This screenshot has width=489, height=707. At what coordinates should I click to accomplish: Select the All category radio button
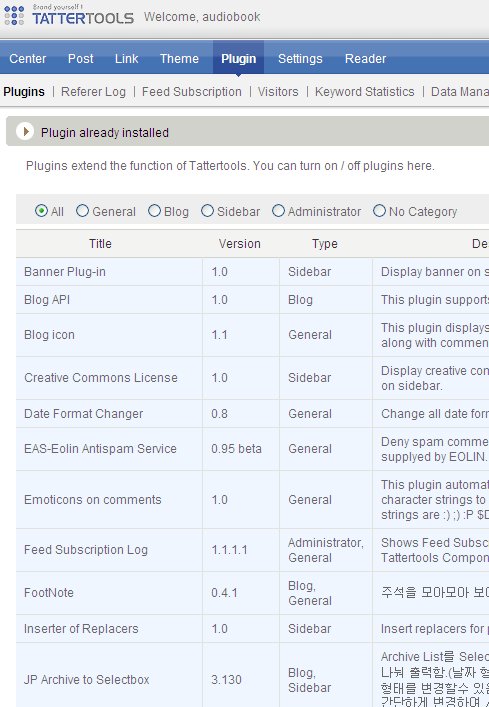pyautogui.click(x=41, y=211)
